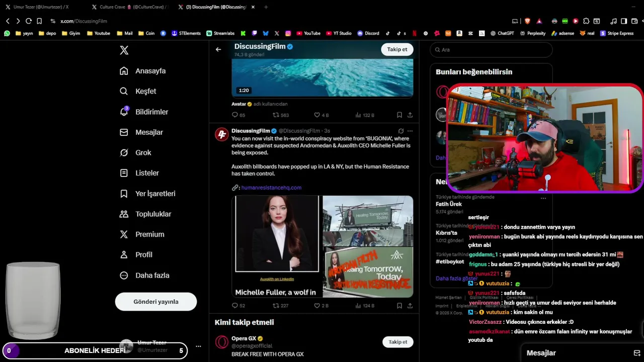Open the Brave Shields lion icon
This screenshot has height=362, width=644.
point(527,21)
